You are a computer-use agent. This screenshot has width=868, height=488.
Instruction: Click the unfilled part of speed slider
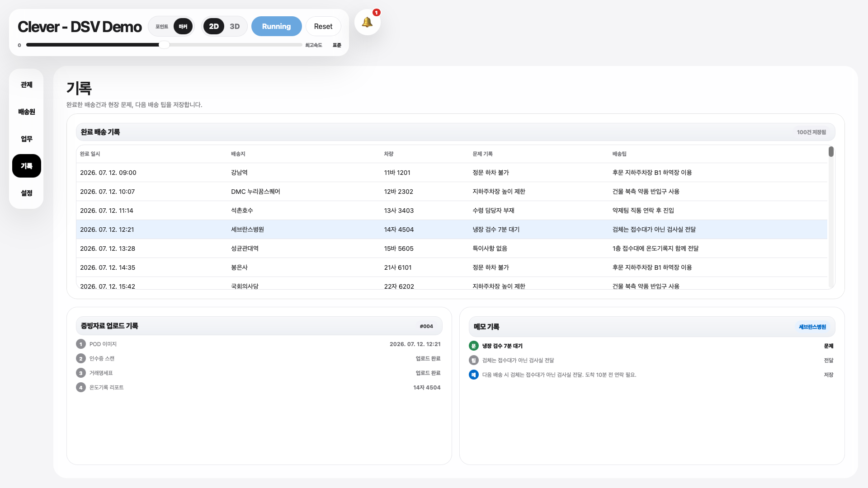point(236,45)
